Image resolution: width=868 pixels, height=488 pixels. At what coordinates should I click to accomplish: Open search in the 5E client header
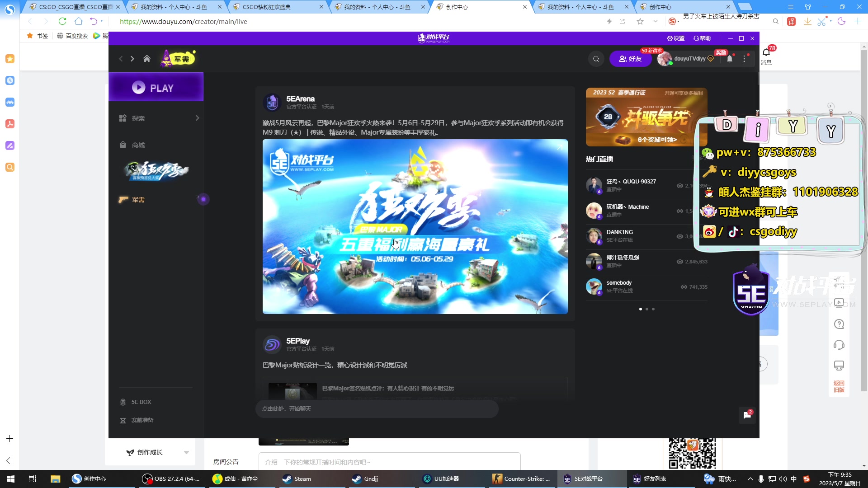596,59
